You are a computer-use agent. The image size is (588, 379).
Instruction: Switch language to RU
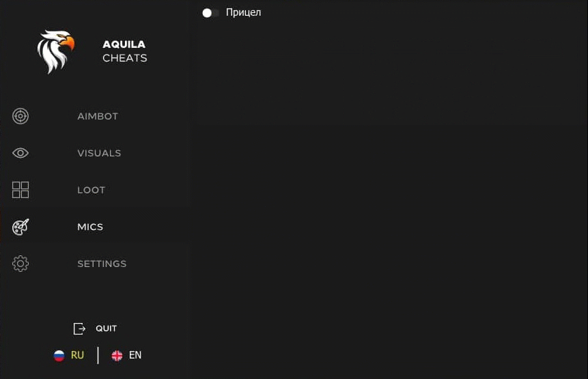pyautogui.click(x=77, y=355)
